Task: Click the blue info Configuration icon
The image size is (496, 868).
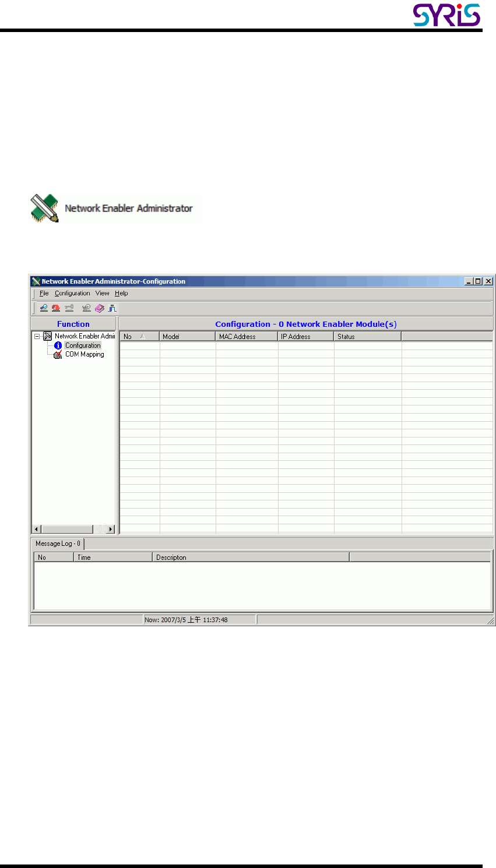Action: [x=58, y=345]
